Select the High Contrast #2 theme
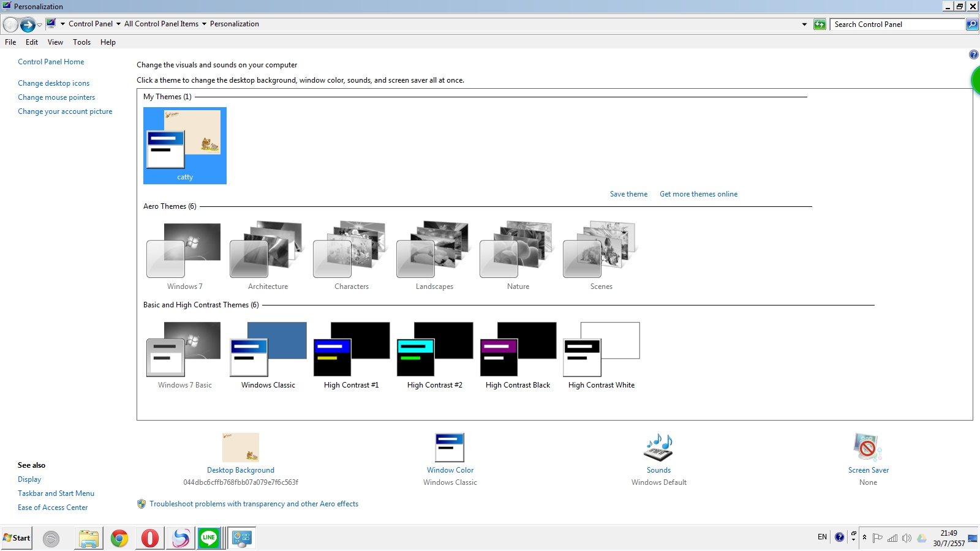The width and height of the screenshot is (980, 551). pos(435,355)
